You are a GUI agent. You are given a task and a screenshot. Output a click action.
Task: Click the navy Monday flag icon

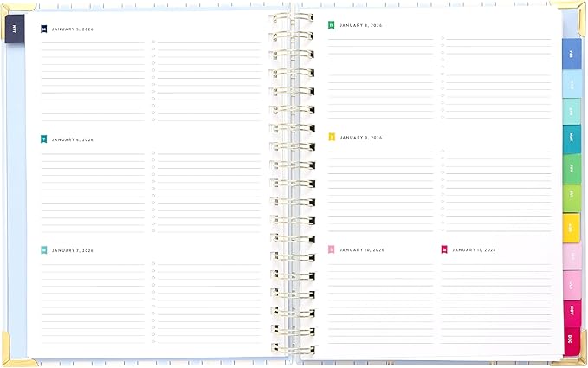(x=44, y=29)
